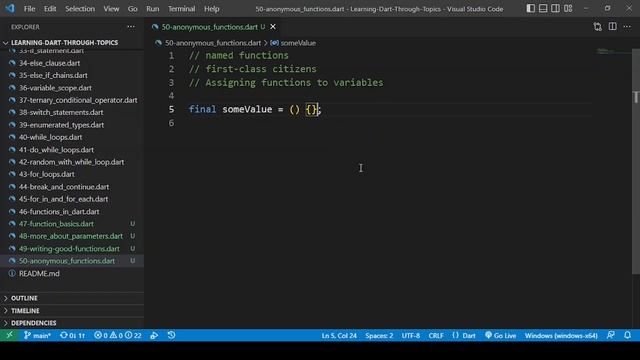Change CRLF end of line sequence

[x=436, y=336]
